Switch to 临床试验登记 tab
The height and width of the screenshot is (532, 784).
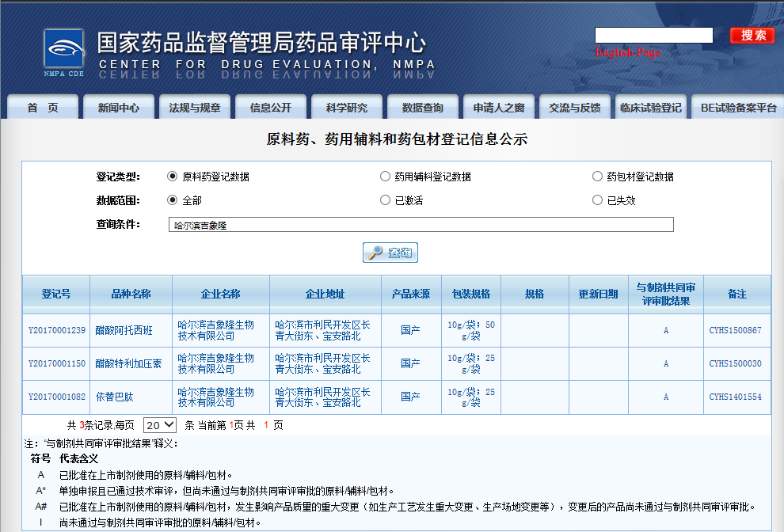point(650,108)
